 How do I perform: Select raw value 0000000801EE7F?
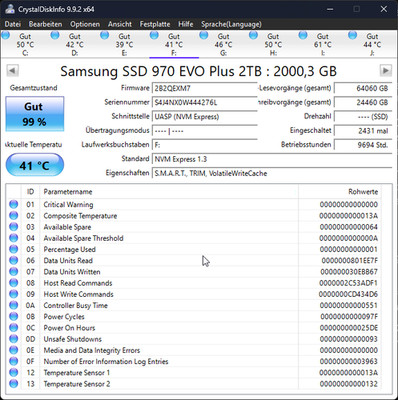click(350, 260)
